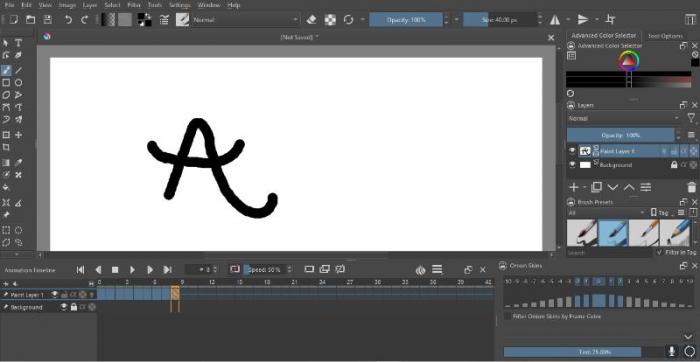The height and width of the screenshot is (362, 700).
Task: Toggle eraser mode on
Action: 312,20
